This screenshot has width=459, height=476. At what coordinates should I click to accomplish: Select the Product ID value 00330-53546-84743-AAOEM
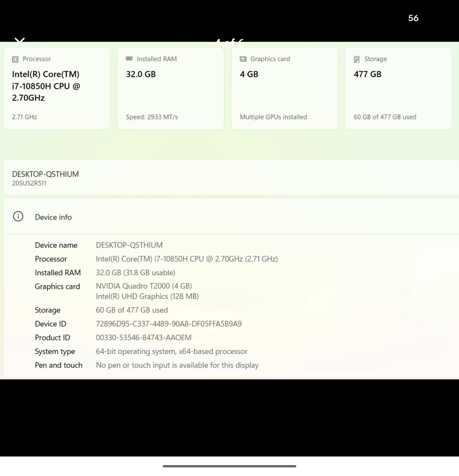point(144,338)
